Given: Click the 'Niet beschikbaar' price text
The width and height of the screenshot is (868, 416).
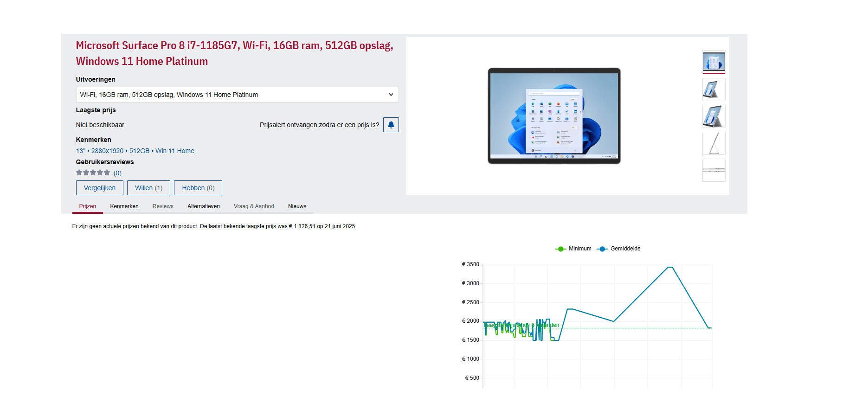Looking at the screenshot, I should tap(100, 125).
